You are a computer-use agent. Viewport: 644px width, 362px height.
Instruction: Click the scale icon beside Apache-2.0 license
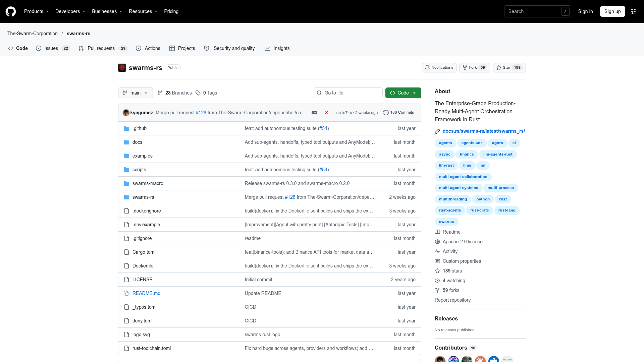pos(437,242)
